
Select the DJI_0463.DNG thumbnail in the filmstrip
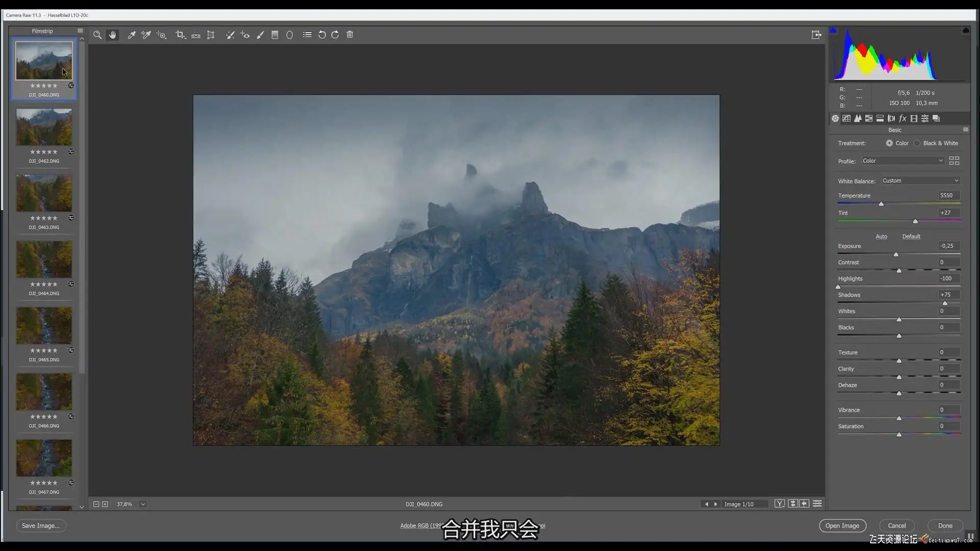point(44,193)
